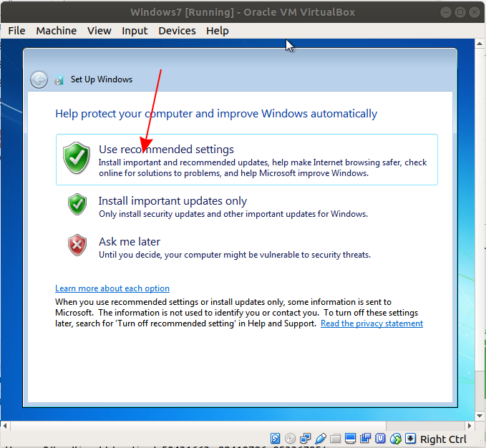Click the 'Only install security updates' description
This screenshot has width=486, height=448.
click(233, 214)
